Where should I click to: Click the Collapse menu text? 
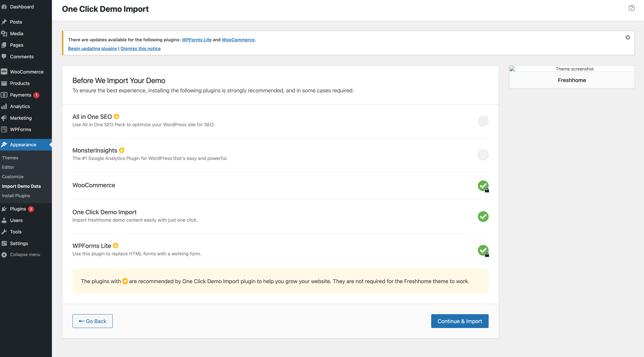tap(25, 255)
